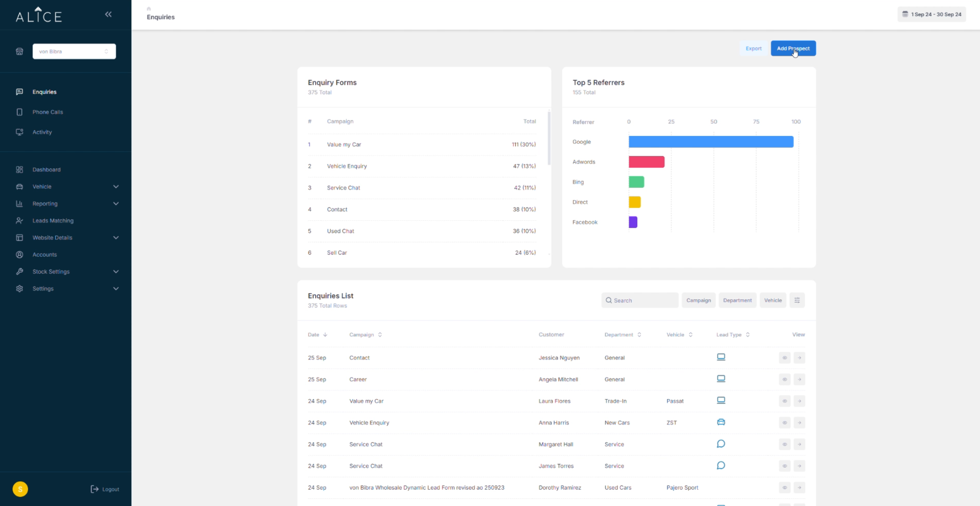The image size is (980, 506).
Task: Go to Leads Matching page
Action: [x=53, y=221]
